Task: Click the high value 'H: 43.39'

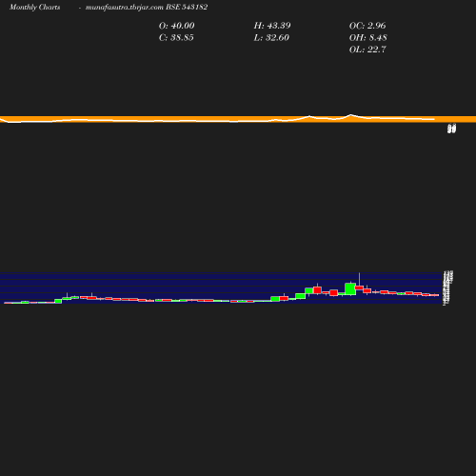Action: [272, 26]
